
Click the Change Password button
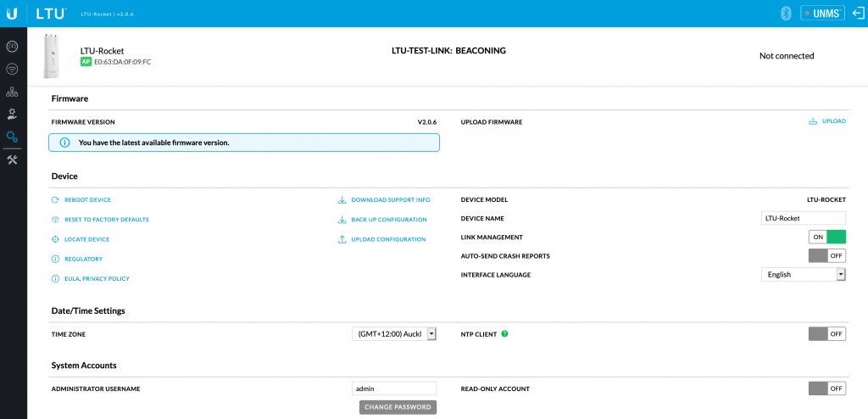[x=398, y=407]
